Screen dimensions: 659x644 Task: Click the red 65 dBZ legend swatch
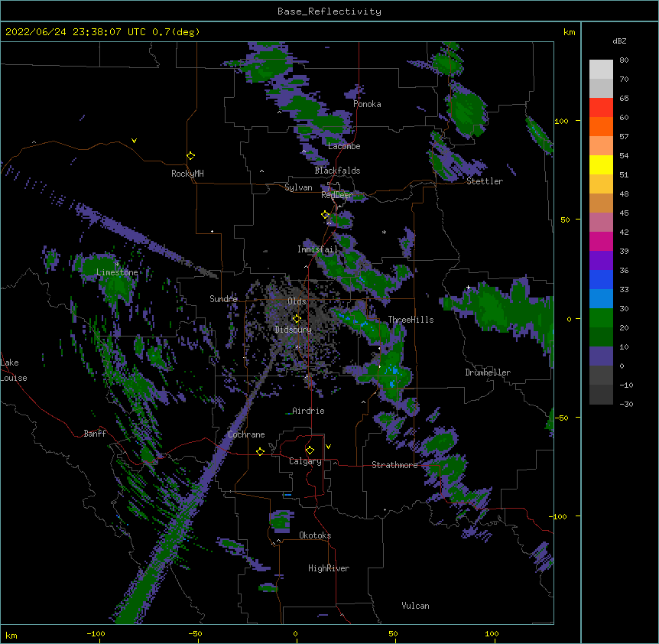(x=601, y=108)
